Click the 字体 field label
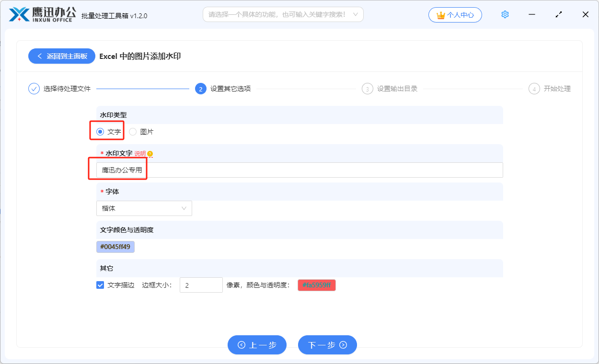The image size is (599, 364). 112,192
